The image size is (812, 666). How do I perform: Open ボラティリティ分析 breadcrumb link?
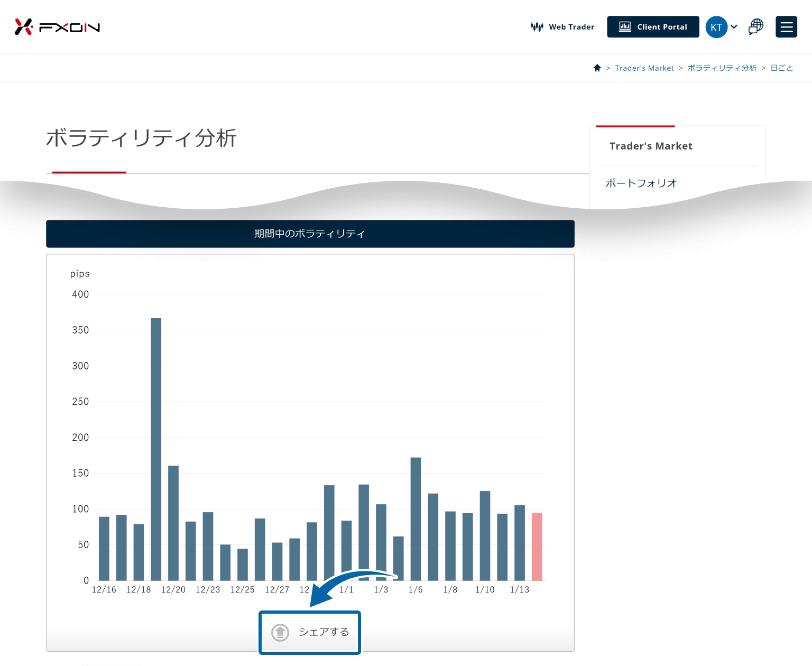722,68
